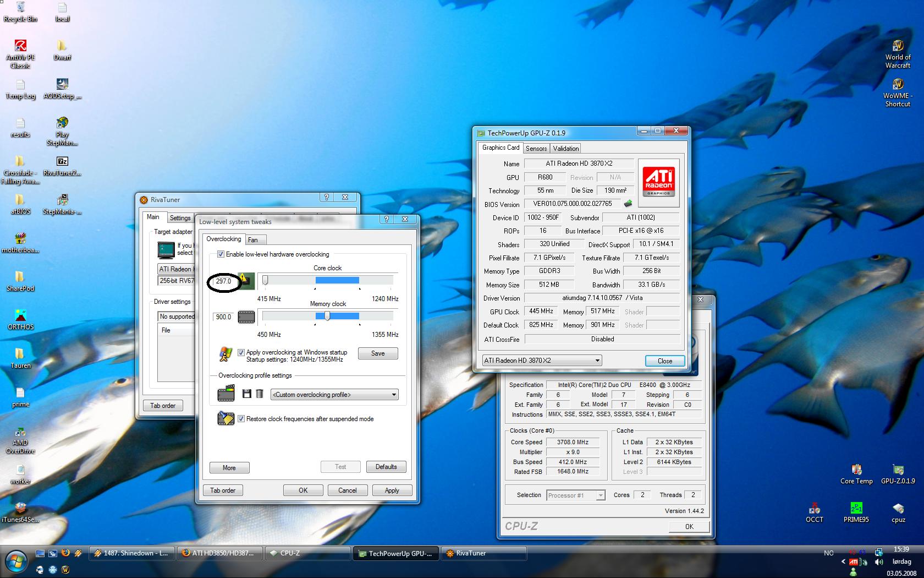
Task: Click the Windows Start orb
Action: 16,562
